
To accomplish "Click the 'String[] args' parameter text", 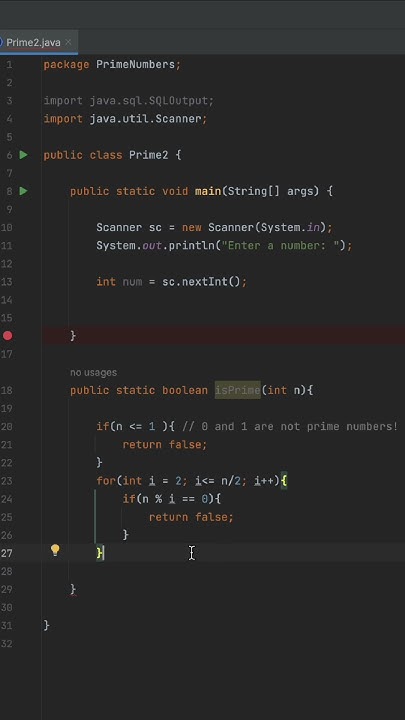I will pyautogui.click(x=273, y=191).
